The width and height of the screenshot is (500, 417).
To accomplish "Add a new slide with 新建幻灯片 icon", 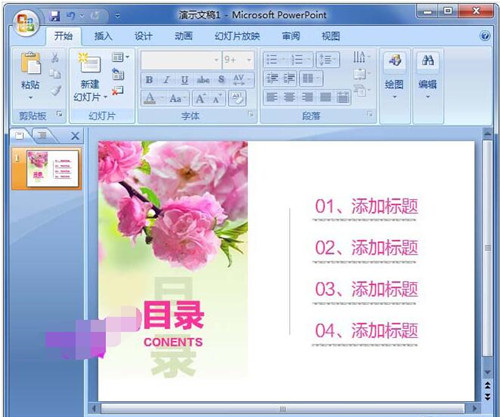I will (89, 63).
